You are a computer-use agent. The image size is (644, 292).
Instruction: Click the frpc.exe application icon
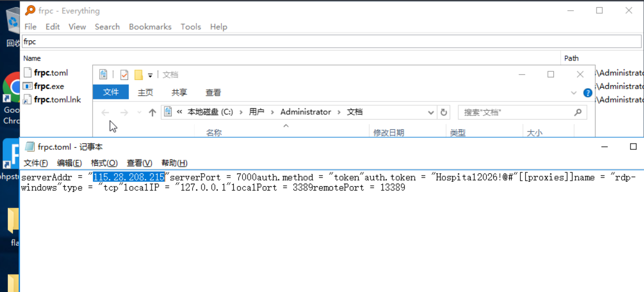[27, 86]
